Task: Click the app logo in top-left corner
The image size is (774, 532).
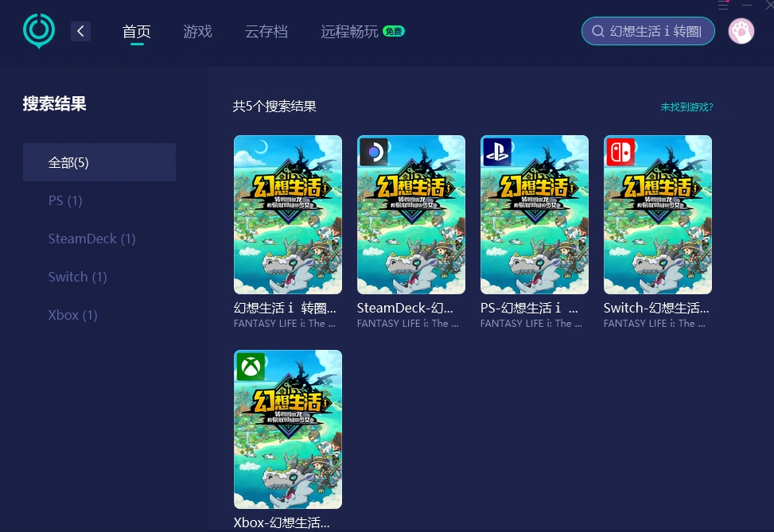Action: (38, 31)
